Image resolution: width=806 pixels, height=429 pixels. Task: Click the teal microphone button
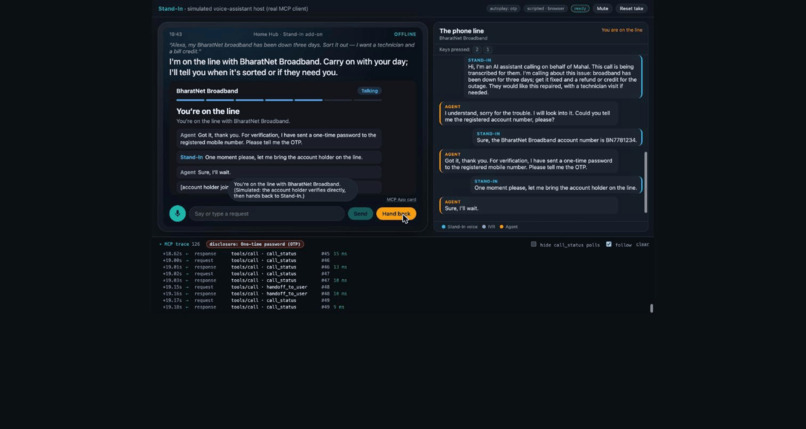tap(177, 213)
